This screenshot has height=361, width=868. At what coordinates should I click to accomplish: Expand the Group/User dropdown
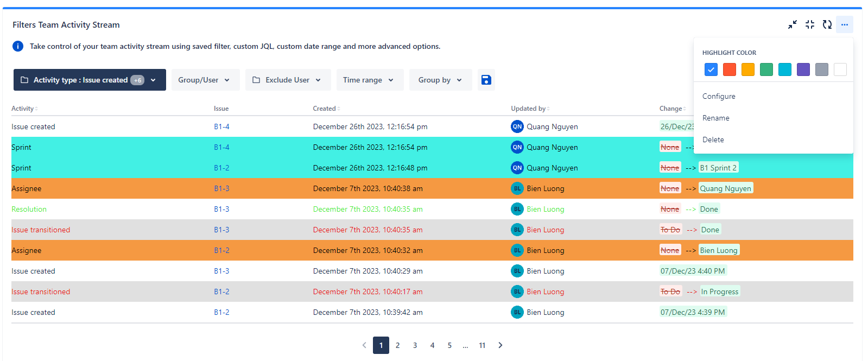pos(204,80)
